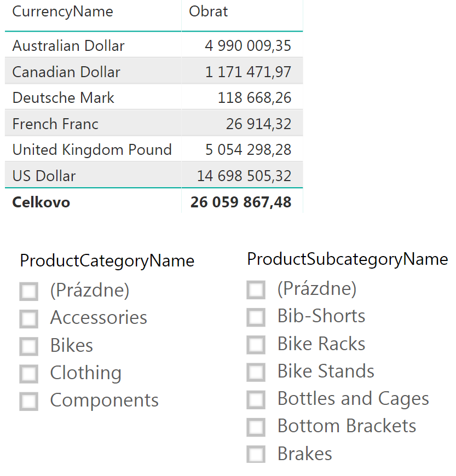Viewport: 456px width, 476px height.
Task: Select the Australian Dollar row
Action: click(x=154, y=45)
